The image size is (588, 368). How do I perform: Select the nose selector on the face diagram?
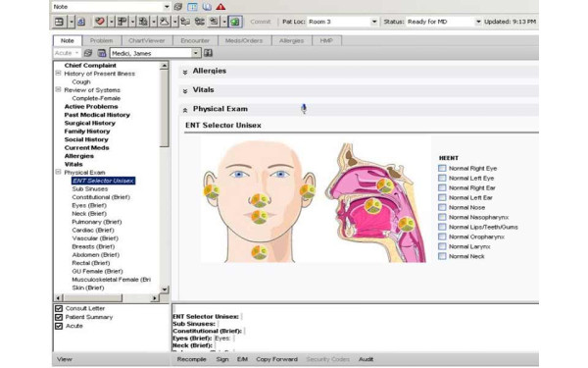click(x=260, y=200)
